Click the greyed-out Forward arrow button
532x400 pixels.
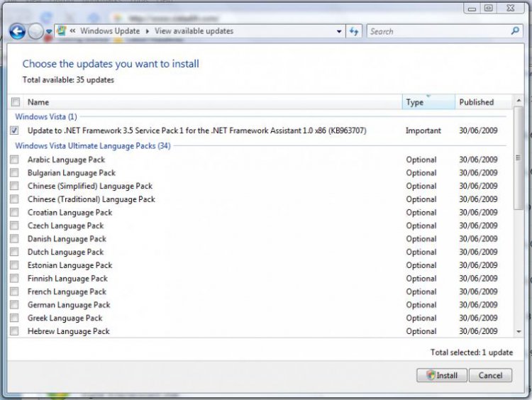tap(35, 31)
